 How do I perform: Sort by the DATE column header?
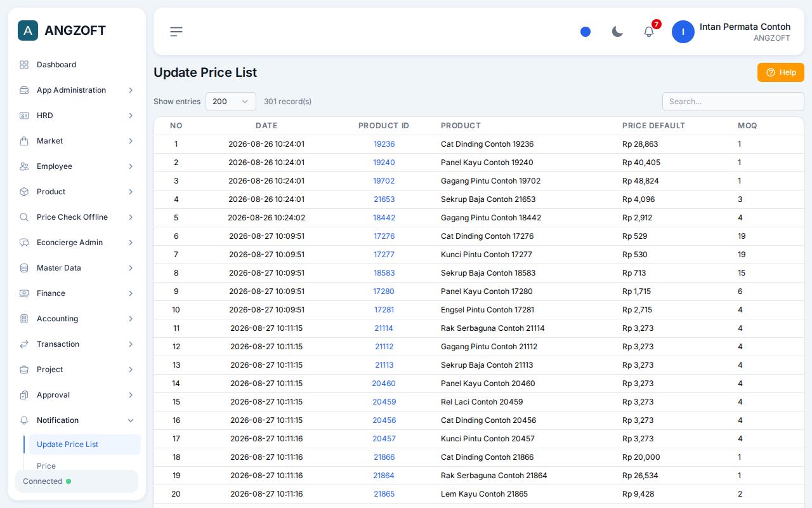click(266, 126)
